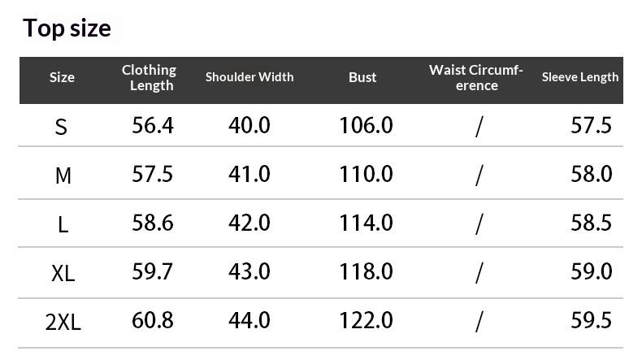Viewport: 642px width, 364px height.
Task: Click the 41.0 shoulder width value
Action: point(249,174)
